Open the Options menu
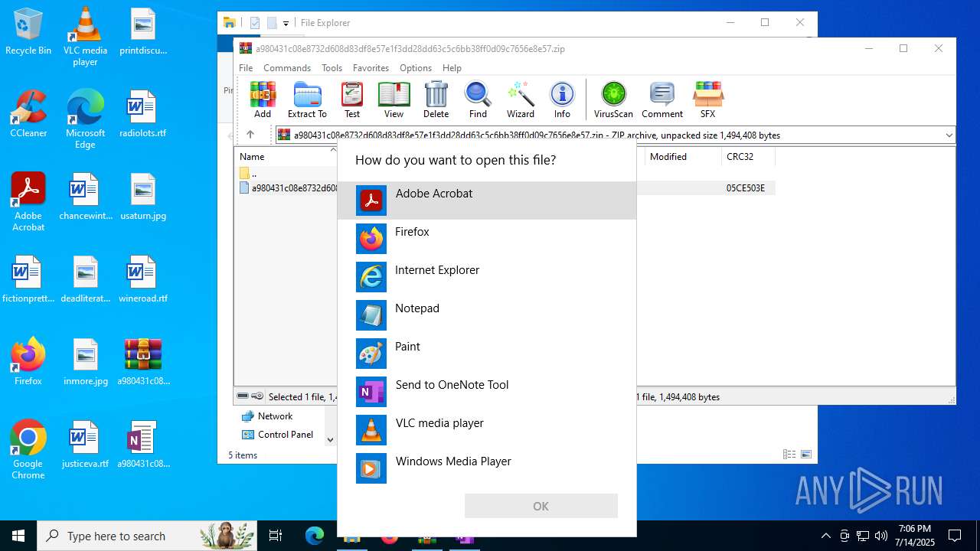This screenshot has width=980, height=551. click(x=416, y=67)
